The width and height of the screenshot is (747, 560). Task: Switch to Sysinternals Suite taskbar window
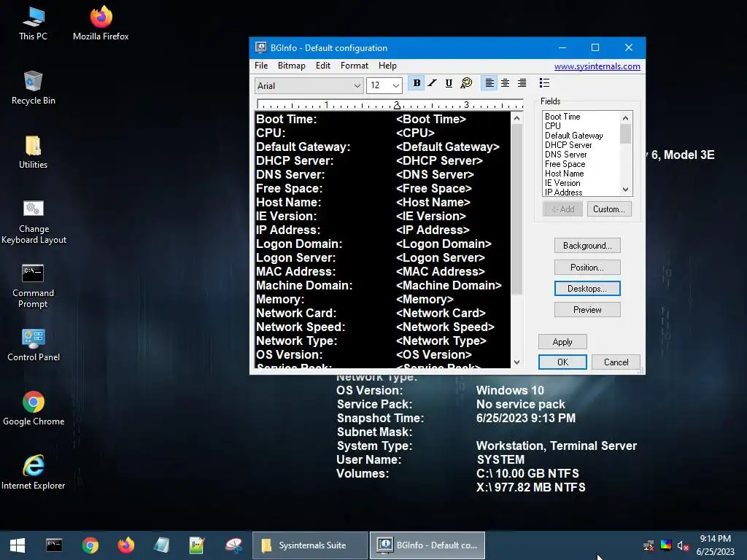point(309,545)
